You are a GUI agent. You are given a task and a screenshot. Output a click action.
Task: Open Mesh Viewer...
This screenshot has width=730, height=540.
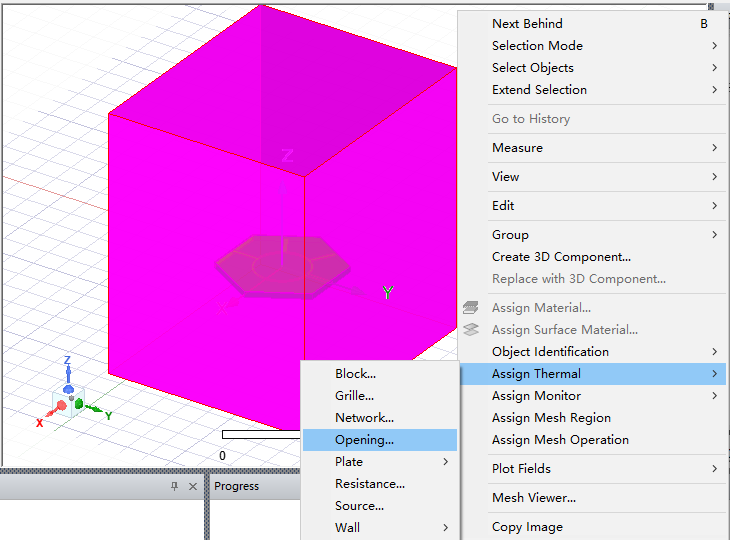(x=533, y=498)
